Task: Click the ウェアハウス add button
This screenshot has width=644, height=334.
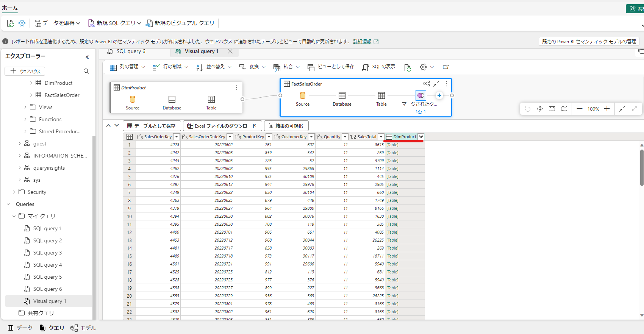Action: pyautogui.click(x=25, y=71)
